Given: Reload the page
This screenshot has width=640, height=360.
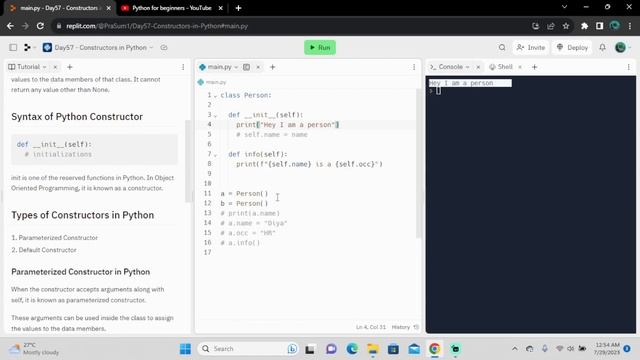Looking at the screenshot, I should click(x=40, y=26).
